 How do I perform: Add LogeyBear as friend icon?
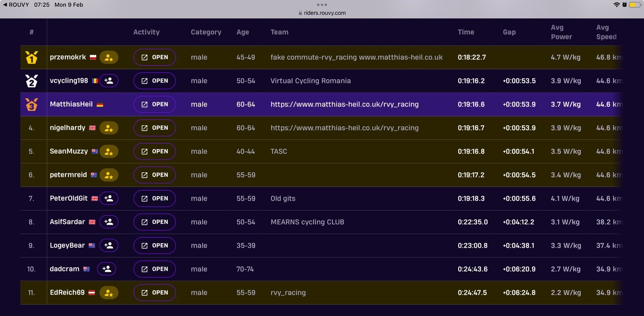[x=109, y=246]
